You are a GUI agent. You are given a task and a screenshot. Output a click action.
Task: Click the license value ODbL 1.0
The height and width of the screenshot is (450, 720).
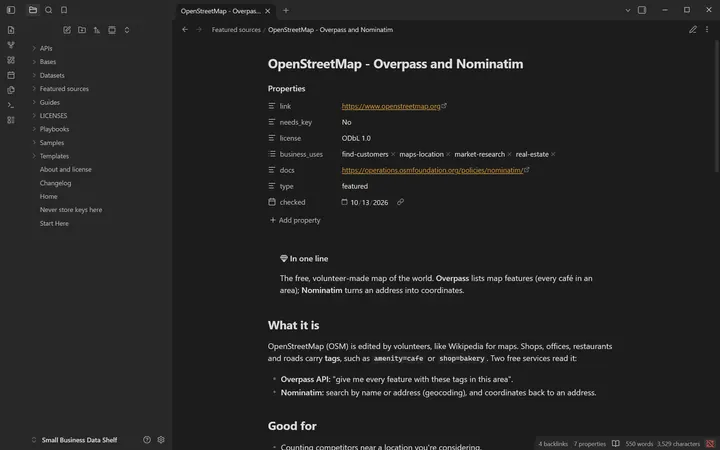[x=356, y=138]
